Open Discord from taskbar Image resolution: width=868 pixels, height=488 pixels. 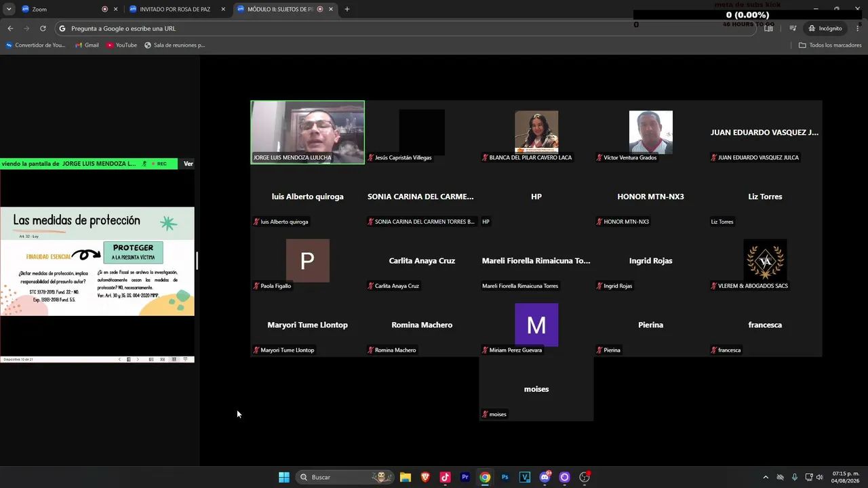[x=545, y=477]
